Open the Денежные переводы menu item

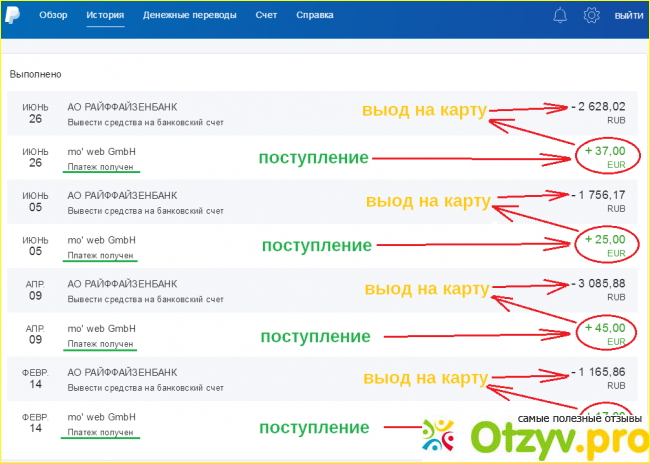190,16
